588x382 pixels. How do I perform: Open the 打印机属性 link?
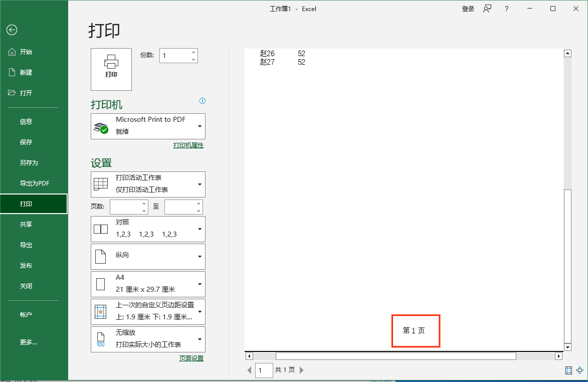click(x=188, y=145)
